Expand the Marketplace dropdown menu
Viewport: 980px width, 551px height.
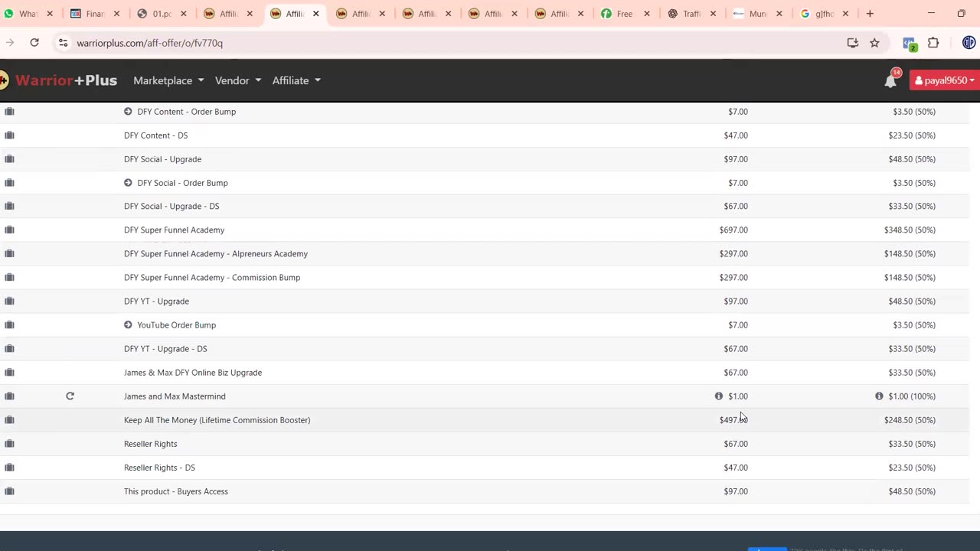click(168, 80)
